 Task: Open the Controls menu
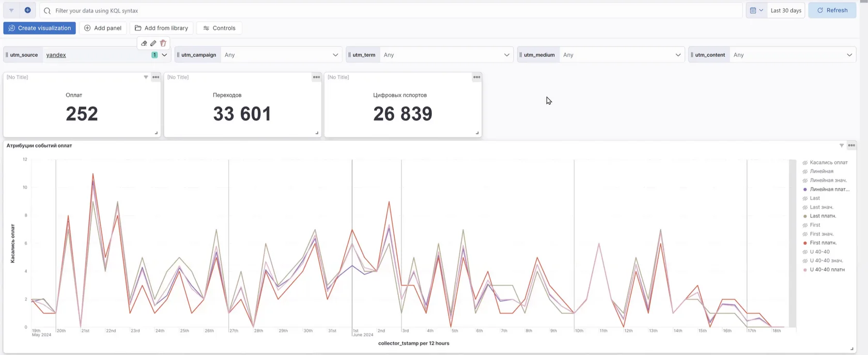point(220,28)
